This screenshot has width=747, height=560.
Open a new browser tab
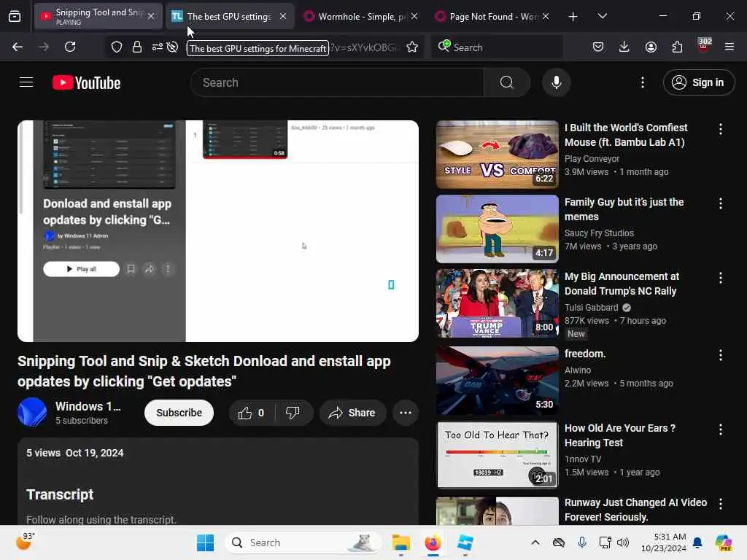point(573,17)
